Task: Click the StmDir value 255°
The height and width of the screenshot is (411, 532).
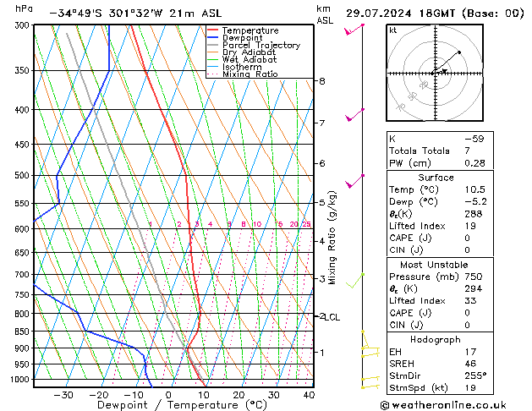Action: [475, 376]
